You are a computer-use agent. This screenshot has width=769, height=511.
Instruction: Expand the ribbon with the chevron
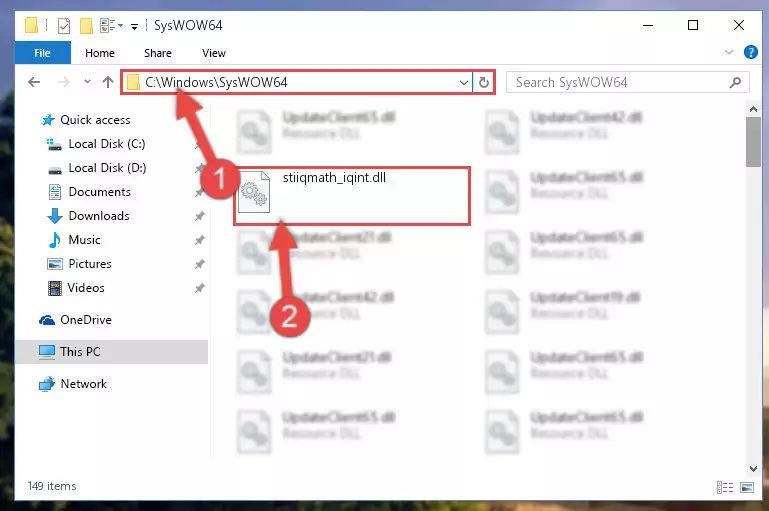pos(729,52)
